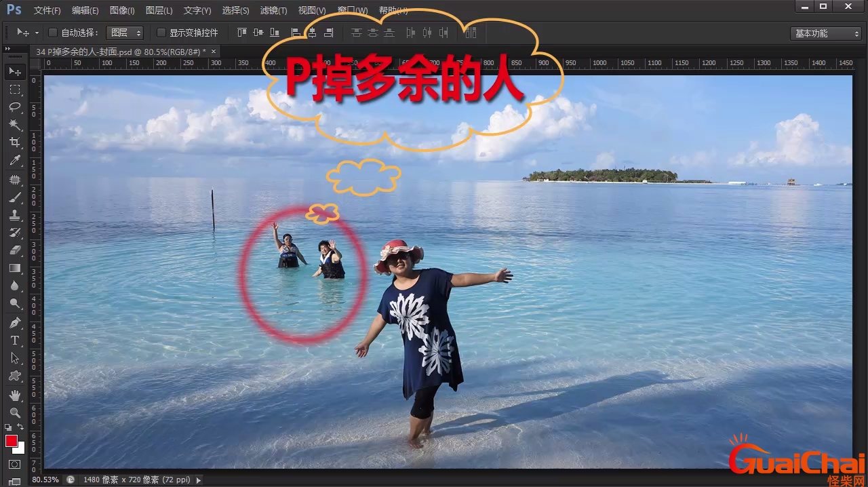868x487 pixels.
Task: Select the Move tool in toolbox
Action: (x=15, y=71)
